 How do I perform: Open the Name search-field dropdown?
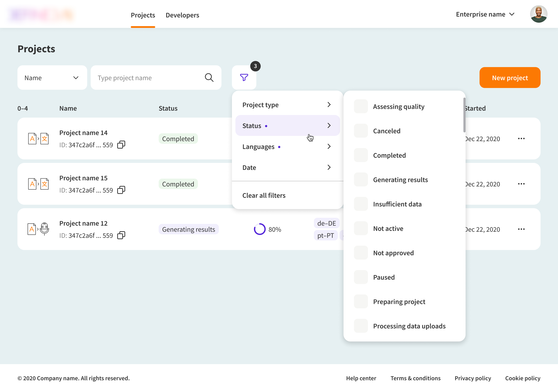click(52, 78)
